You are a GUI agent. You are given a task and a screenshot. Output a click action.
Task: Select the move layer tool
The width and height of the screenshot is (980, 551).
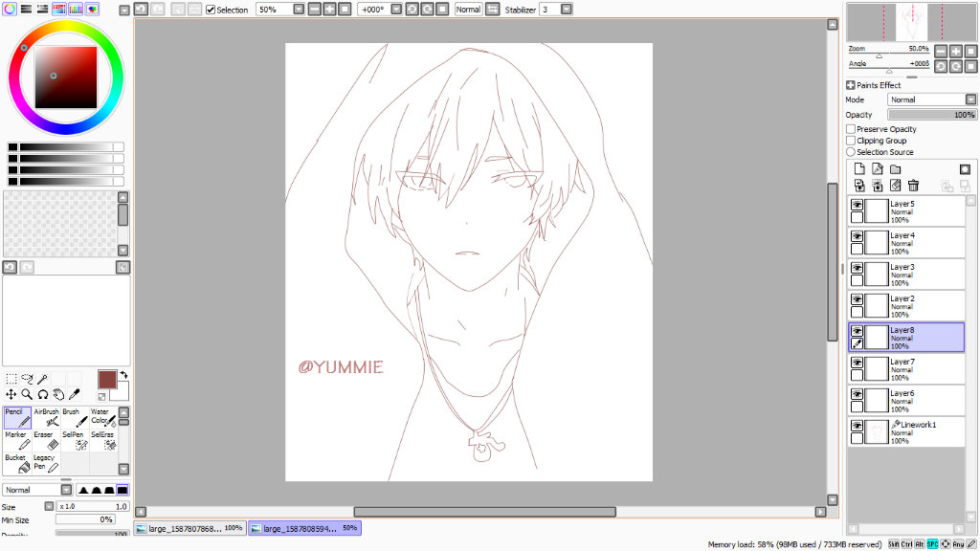(11, 394)
